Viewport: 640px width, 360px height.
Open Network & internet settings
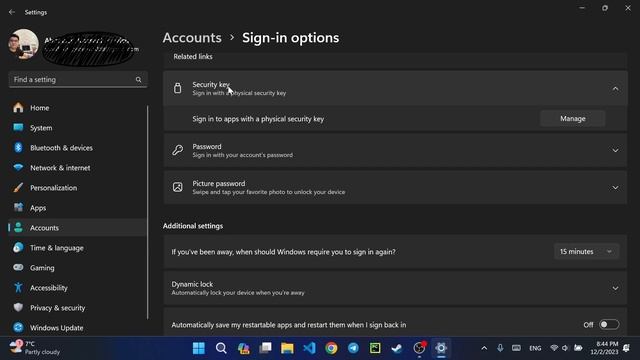(x=78, y=168)
